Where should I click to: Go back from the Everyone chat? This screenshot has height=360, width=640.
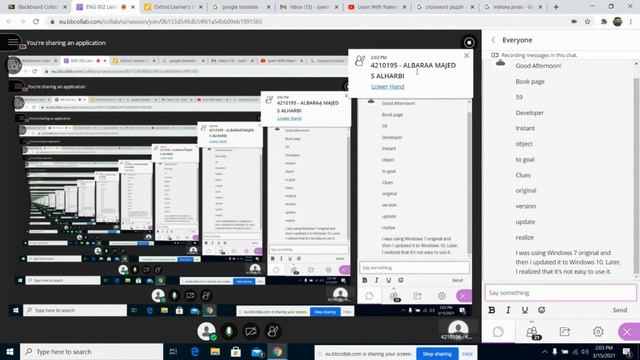tap(493, 40)
